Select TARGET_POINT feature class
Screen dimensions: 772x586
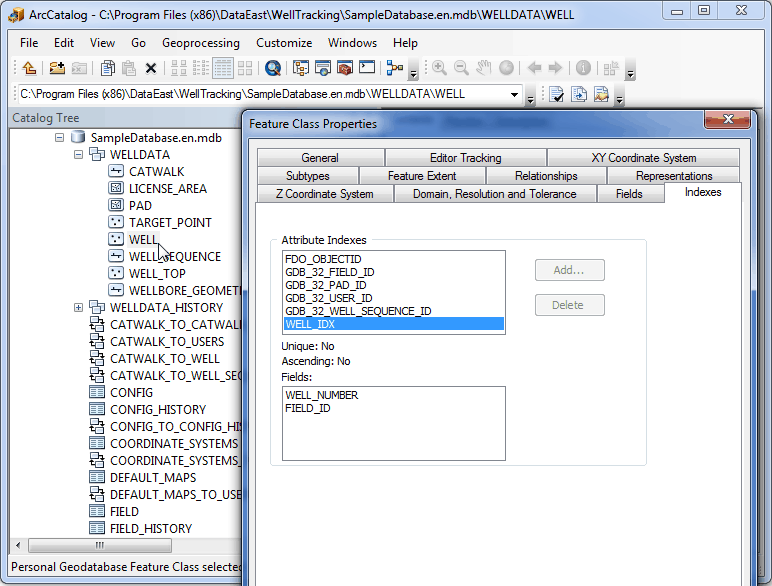pos(170,223)
